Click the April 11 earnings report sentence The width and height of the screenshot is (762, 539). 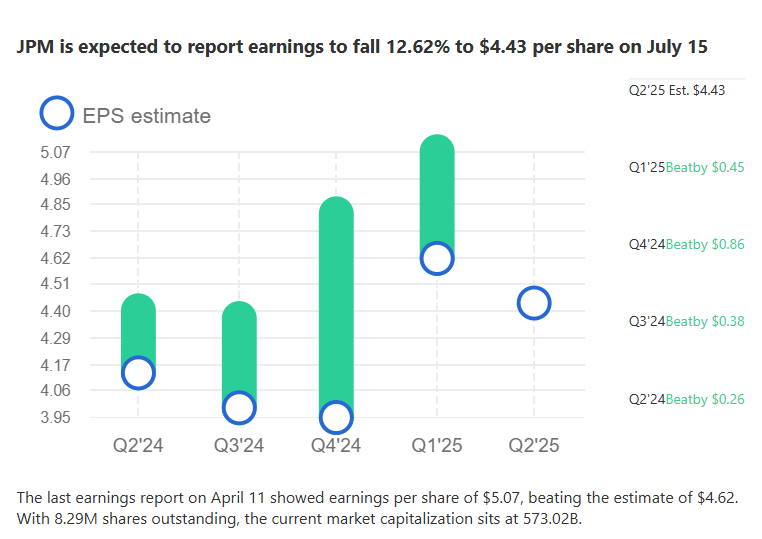[378, 498]
